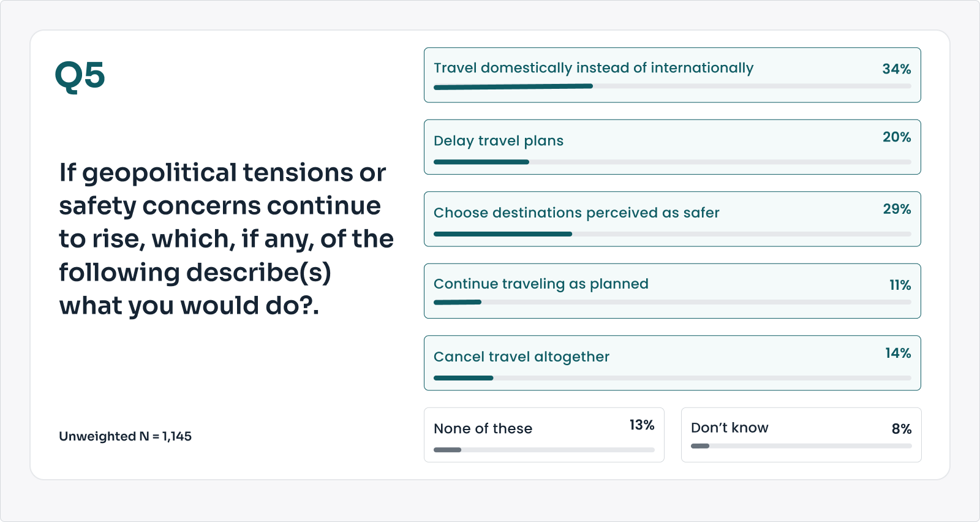Click the 'Cancel travel altogether' option
The height and width of the screenshot is (522, 980).
pyautogui.click(x=521, y=357)
